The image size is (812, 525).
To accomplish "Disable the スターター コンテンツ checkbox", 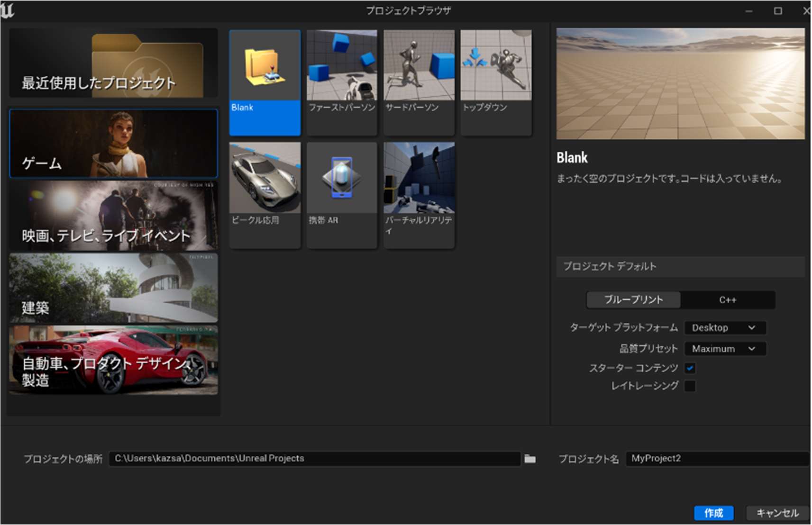I will pyautogui.click(x=690, y=368).
